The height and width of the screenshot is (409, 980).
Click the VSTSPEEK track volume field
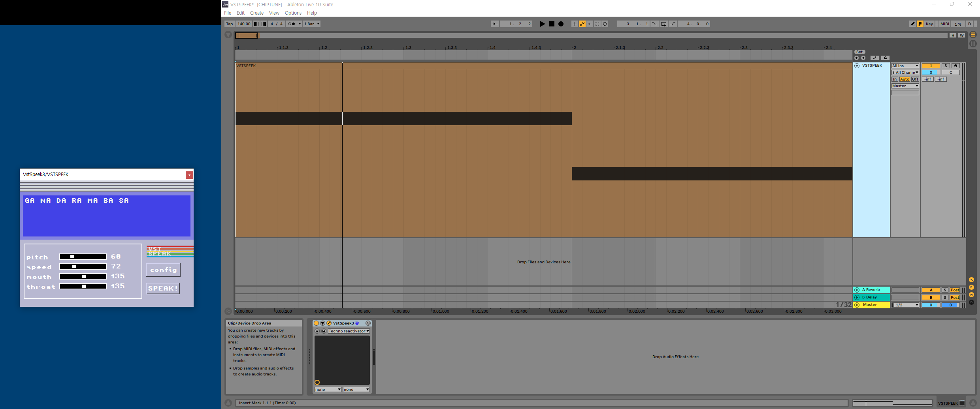pos(931,73)
